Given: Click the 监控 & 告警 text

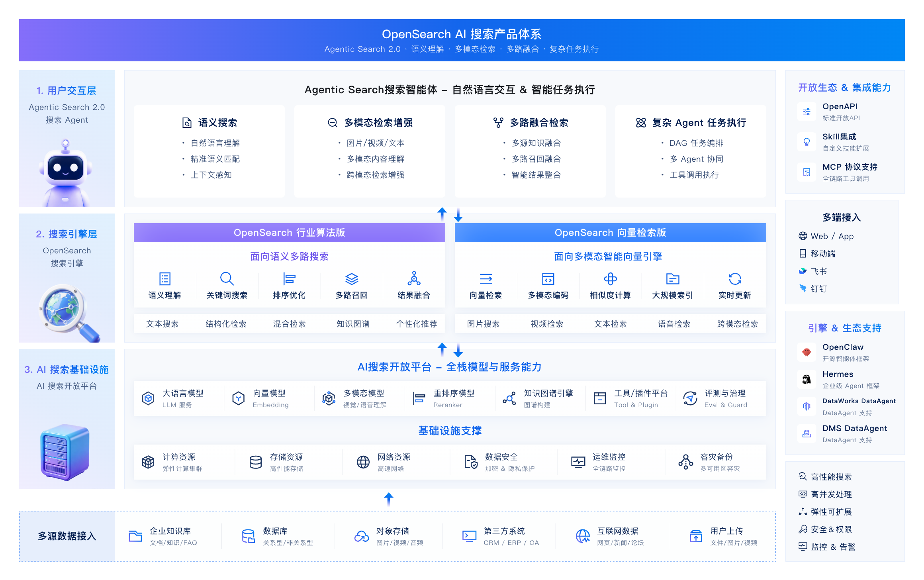Looking at the screenshot, I should coord(833,547).
